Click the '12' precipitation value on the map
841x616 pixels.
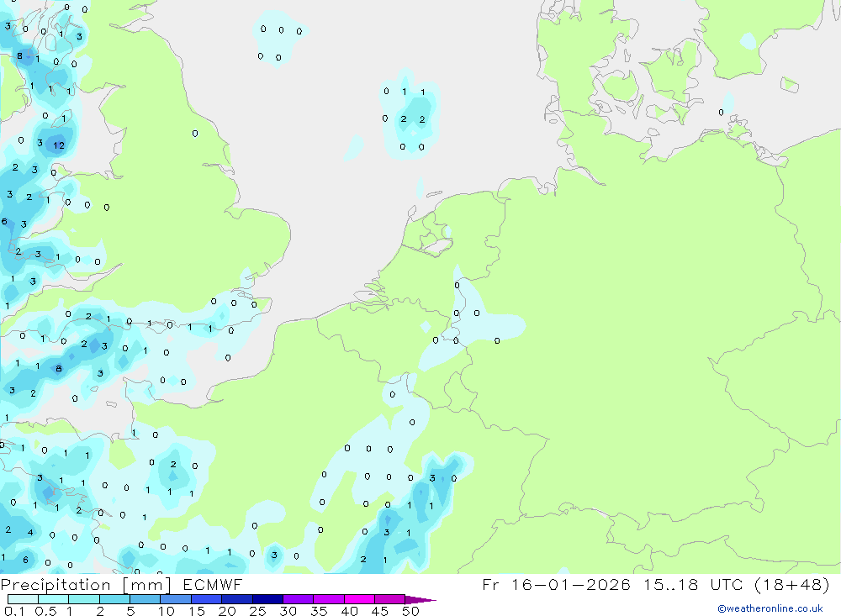[x=59, y=145]
